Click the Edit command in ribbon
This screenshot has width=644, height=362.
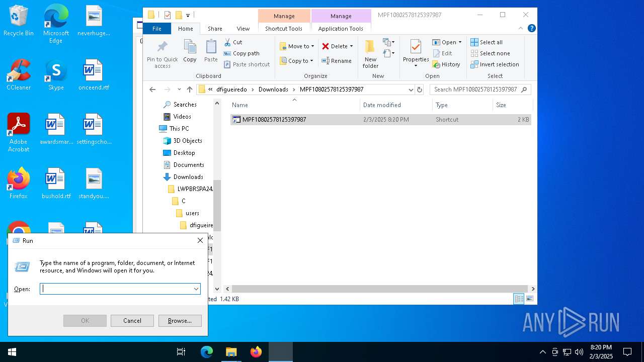pyautogui.click(x=442, y=53)
